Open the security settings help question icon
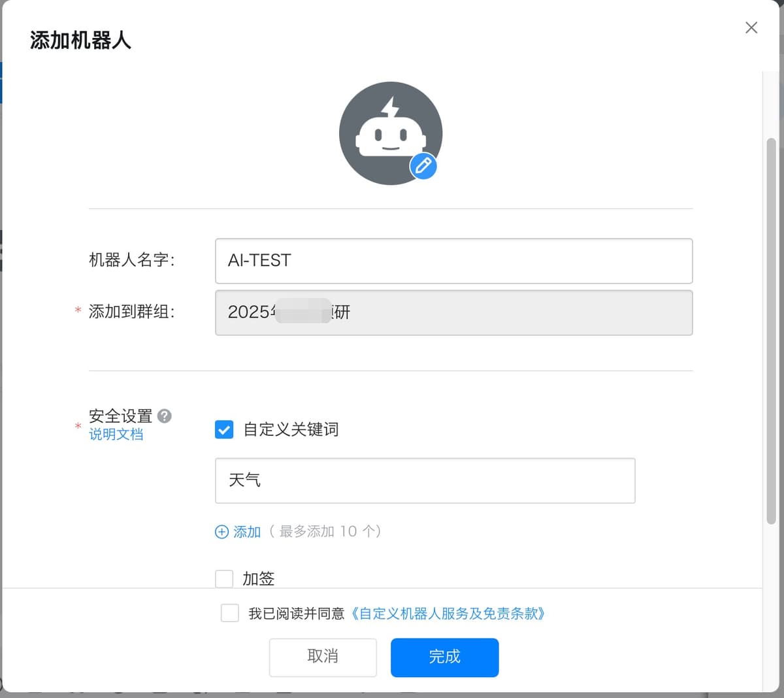This screenshot has width=784, height=698. 165,416
